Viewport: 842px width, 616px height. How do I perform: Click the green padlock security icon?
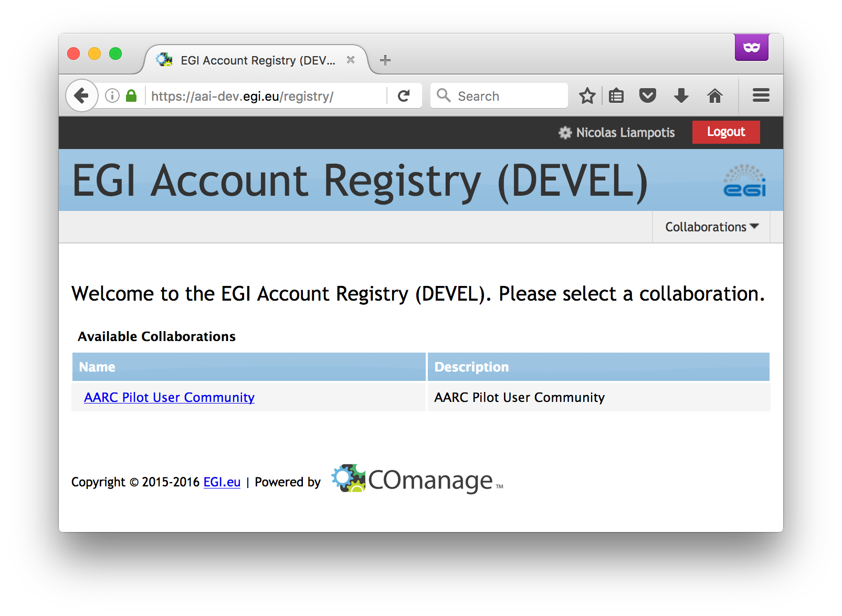131,95
